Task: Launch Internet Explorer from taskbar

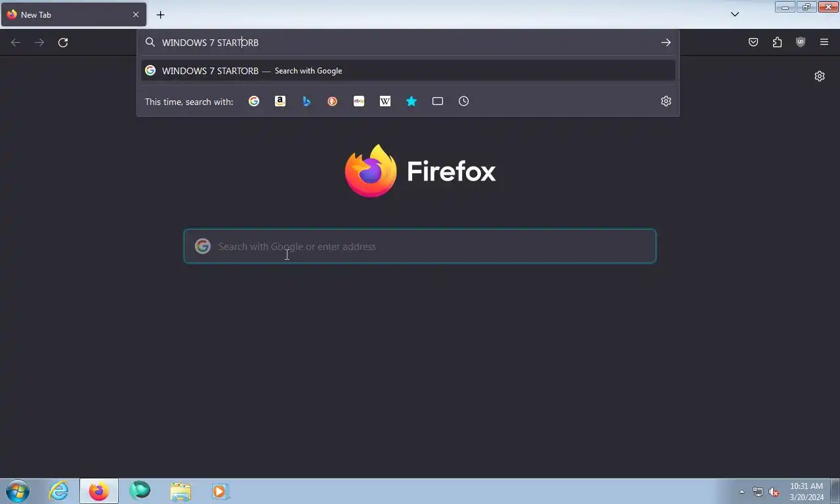Action: [x=59, y=491]
